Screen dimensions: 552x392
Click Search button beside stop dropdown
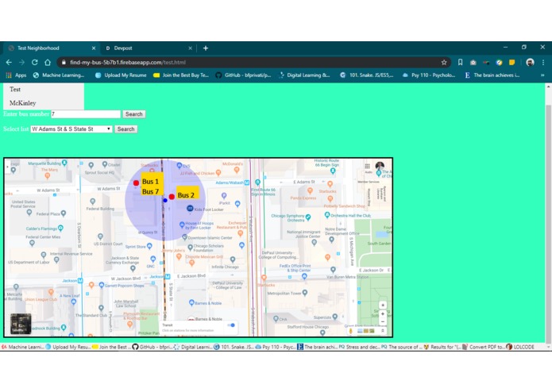[x=125, y=129]
